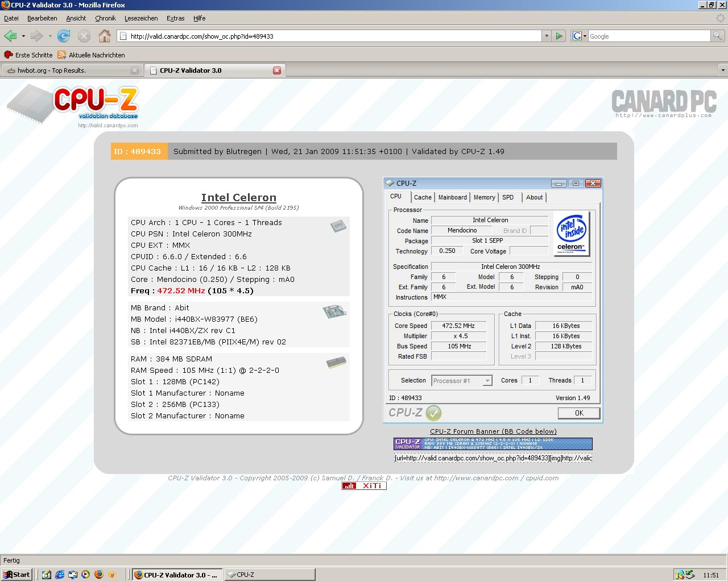Image resolution: width=728 pixels, height=582 pixels.
Task: Open the list all tabs dropdown
Action: pos(723,70)
